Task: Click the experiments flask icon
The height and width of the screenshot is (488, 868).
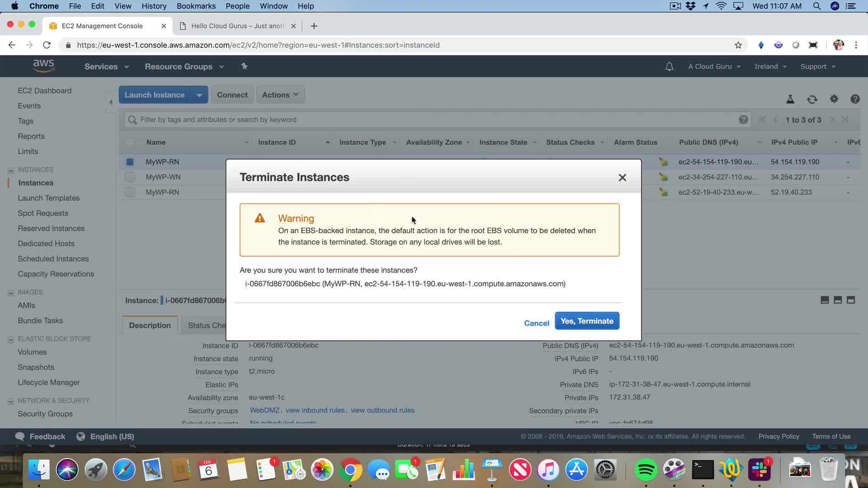Action: coord(790,99)
